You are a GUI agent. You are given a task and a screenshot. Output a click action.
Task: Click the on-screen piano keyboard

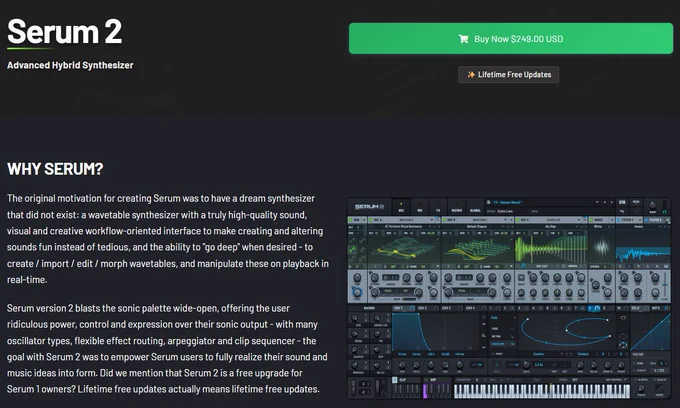pyautogui.click(x=542, y=392)
